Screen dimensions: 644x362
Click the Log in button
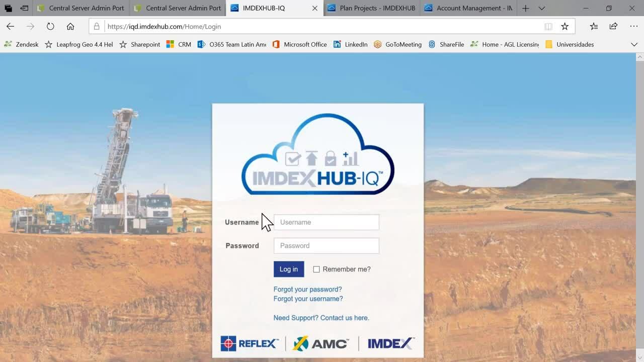coord(289,269)
